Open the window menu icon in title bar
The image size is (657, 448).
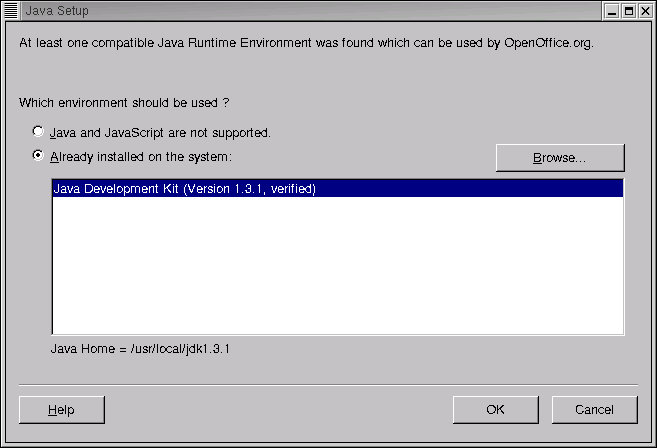[11, 10]
